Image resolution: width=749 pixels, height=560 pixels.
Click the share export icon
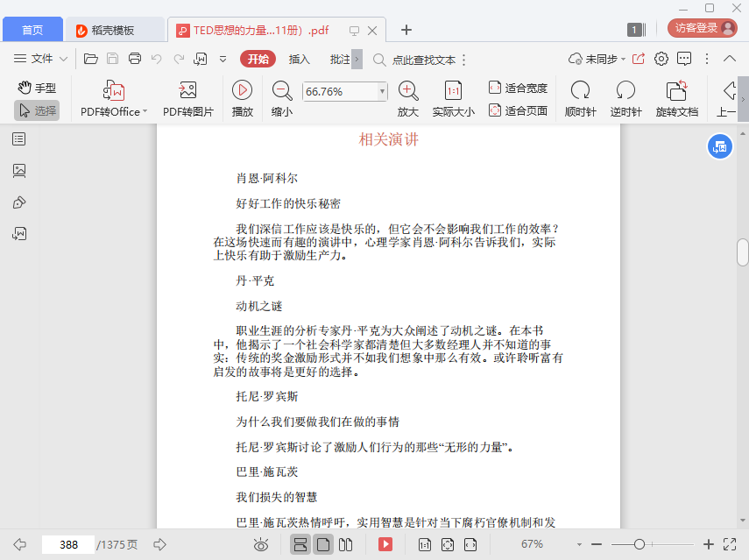[639, 59]
